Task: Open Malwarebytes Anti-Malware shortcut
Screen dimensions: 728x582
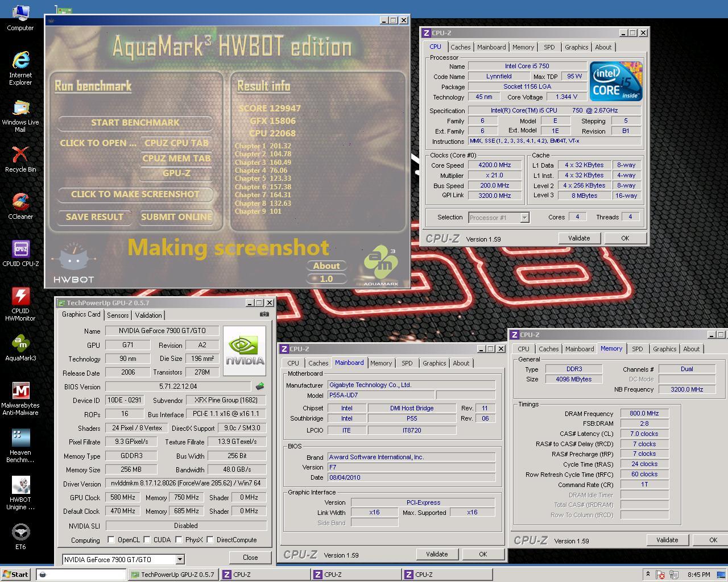Action: tap(20, 398)
